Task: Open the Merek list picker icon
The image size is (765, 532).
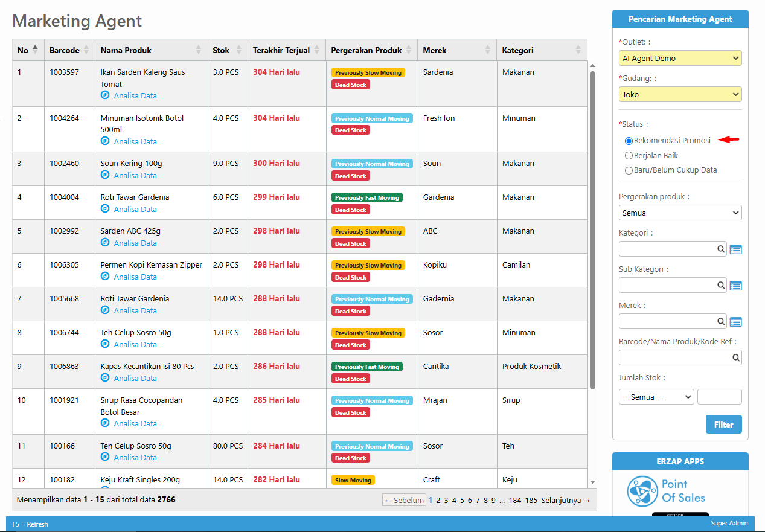Action: point(735,322)
